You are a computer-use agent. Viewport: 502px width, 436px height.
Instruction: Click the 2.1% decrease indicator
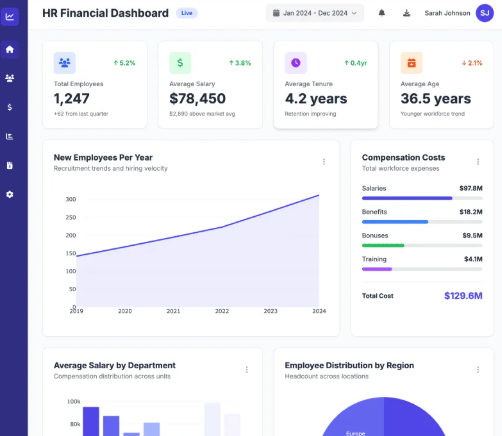tap(472, 63)
